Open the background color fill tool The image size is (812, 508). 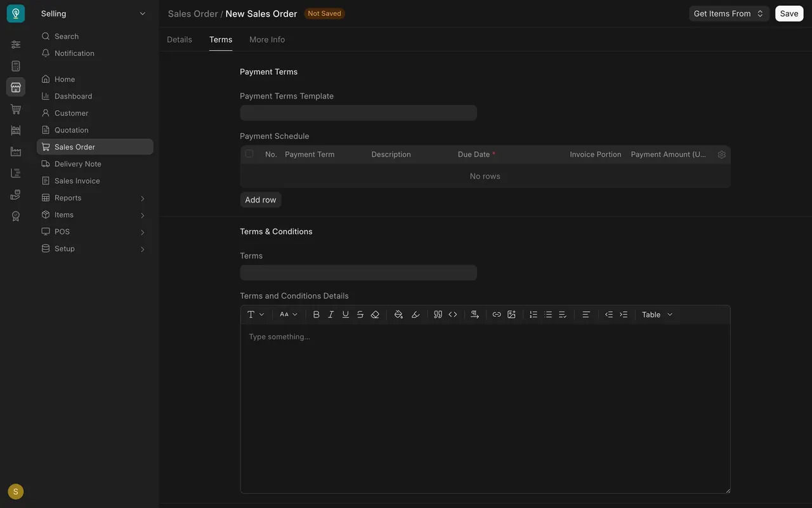398,314
